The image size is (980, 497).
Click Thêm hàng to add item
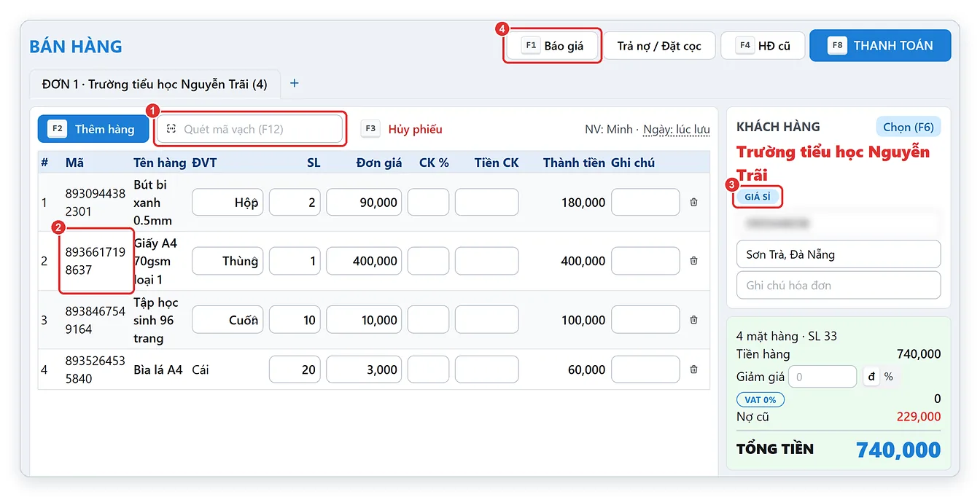click(93, 129)
